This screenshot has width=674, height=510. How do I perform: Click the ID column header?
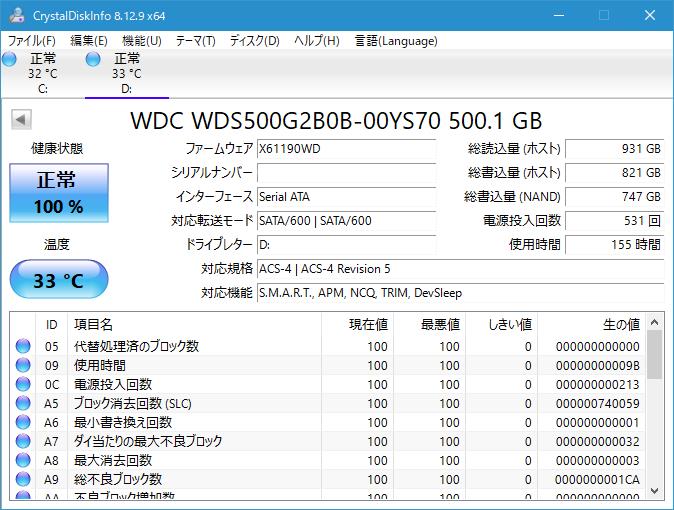click(x=51, y=324)
